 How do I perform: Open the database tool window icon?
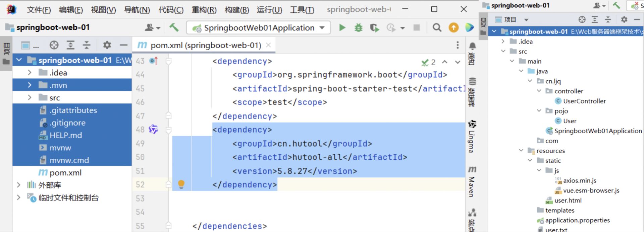pyautogui.click(x=472, y=92)
